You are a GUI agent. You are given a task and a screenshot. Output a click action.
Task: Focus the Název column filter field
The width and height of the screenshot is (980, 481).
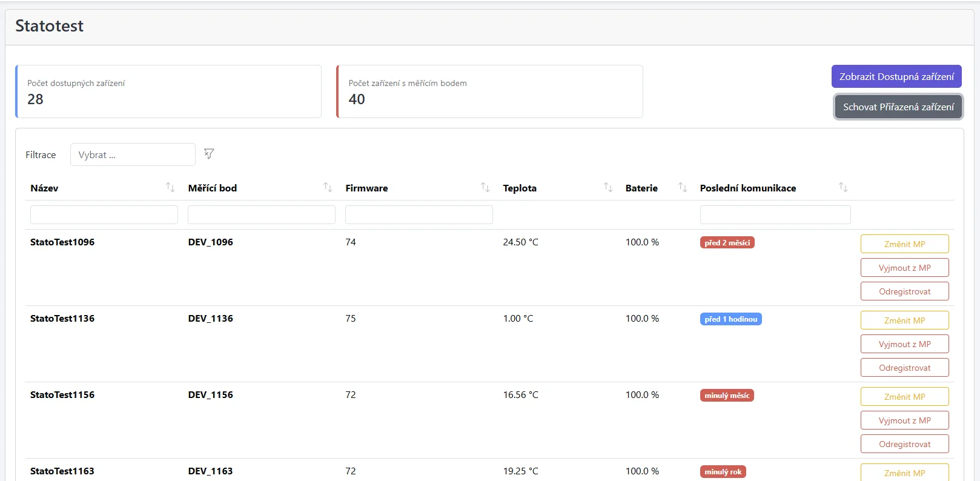pos(104,214)
